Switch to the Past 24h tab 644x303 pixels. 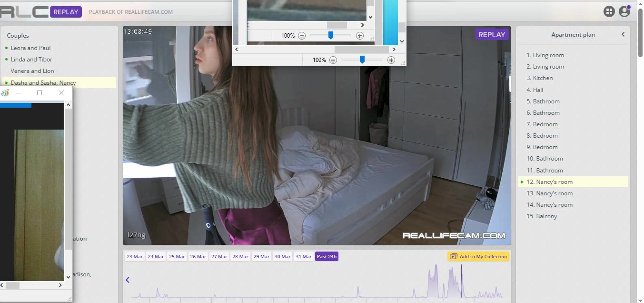(x=327, y=257)
